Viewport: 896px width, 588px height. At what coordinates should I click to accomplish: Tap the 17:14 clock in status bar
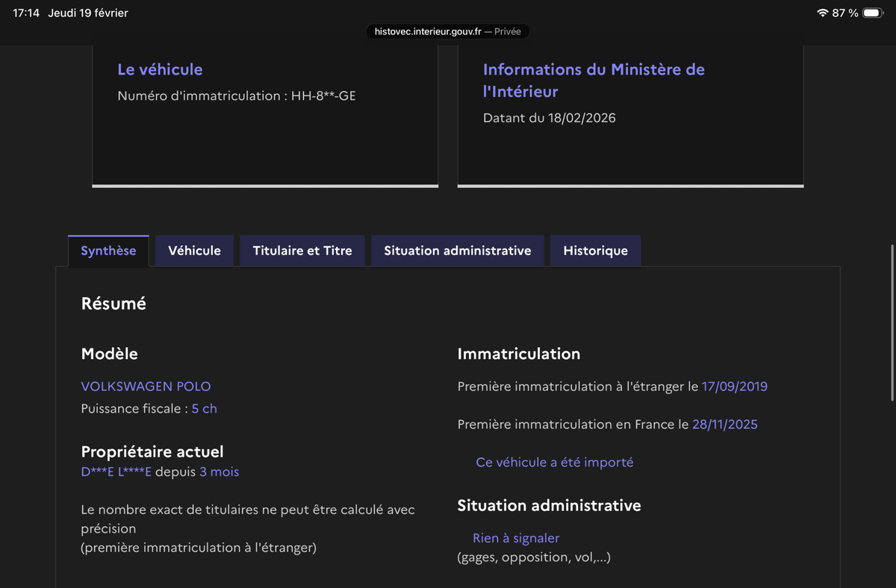click(x=26, y=13)
